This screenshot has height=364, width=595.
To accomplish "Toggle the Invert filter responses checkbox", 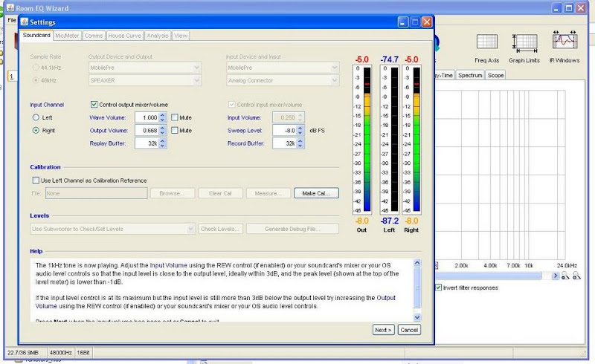I will click(438, 287).
